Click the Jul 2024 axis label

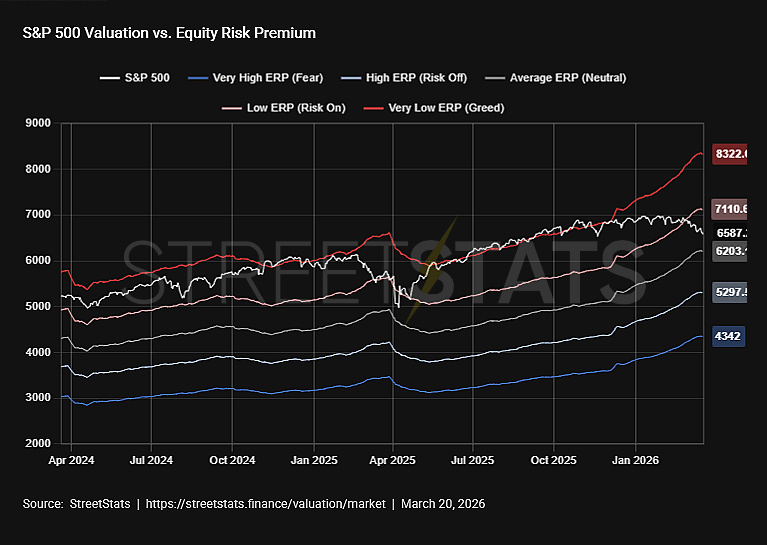pos(151,460)
